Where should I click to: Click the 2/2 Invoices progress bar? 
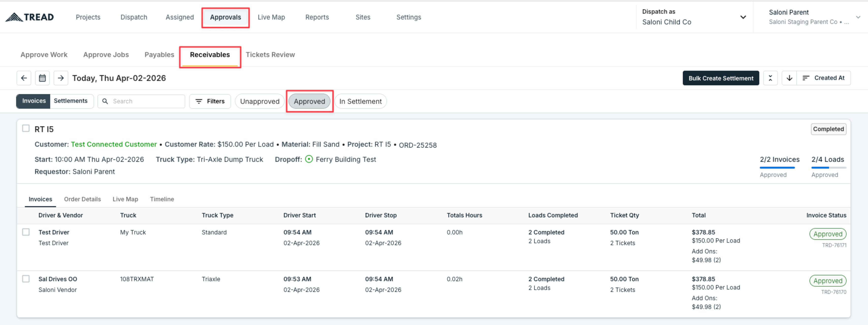pyautogui.click(x=777, y=167)
